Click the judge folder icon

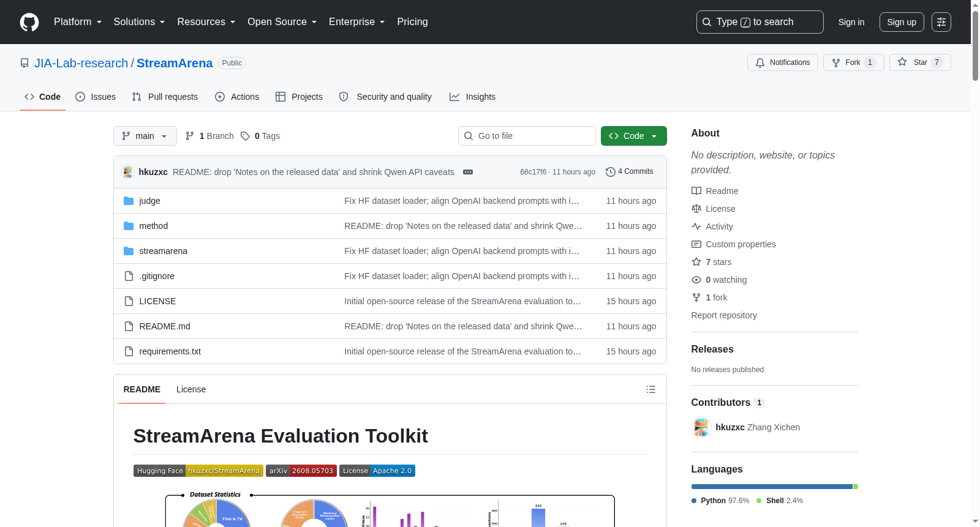(x=129, y=201)
